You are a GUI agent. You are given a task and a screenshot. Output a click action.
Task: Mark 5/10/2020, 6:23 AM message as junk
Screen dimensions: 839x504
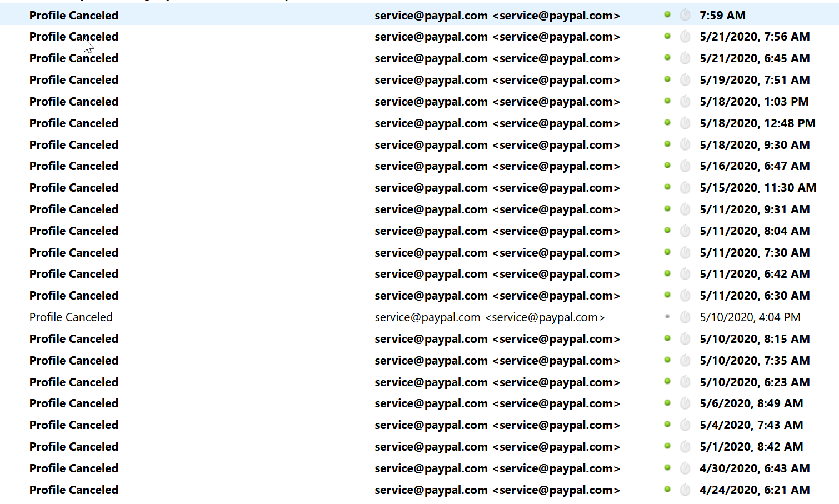(685, 382)
